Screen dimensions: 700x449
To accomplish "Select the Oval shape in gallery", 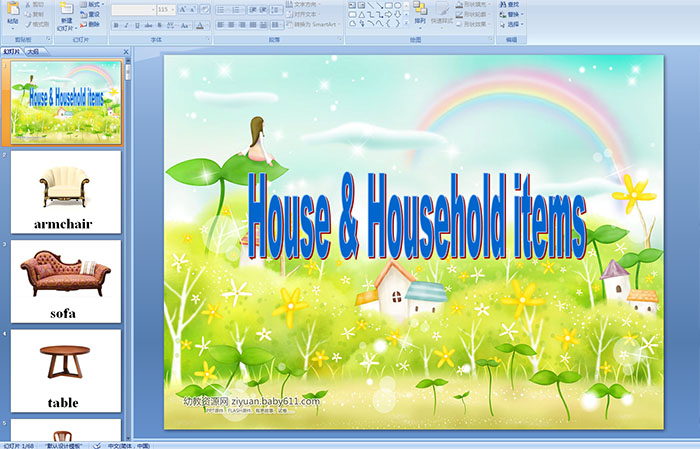I will click(x=397, y=5).
